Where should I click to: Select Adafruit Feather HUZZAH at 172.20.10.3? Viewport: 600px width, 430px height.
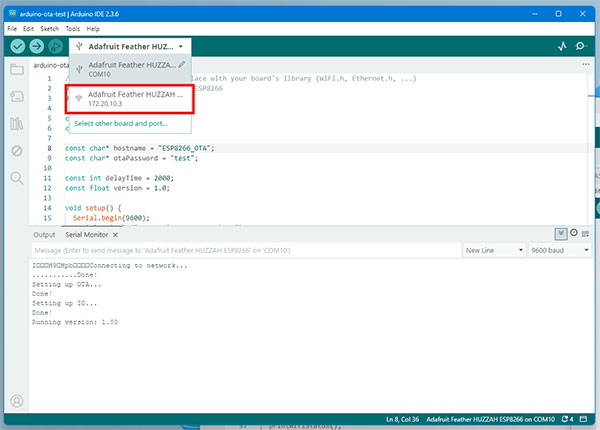pos(130,99)
